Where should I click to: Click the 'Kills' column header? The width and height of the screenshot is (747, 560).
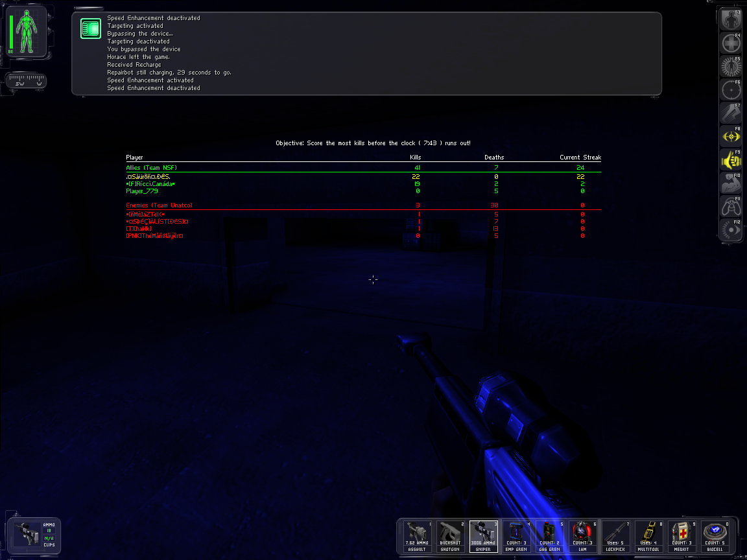[x=416, y=157]
